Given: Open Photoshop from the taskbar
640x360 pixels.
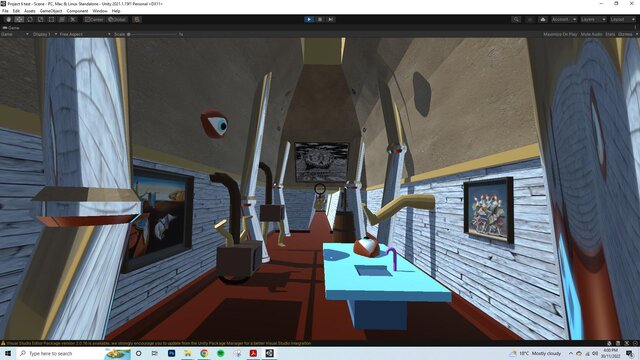Looking at the screenshot, I should click(171, 353).
